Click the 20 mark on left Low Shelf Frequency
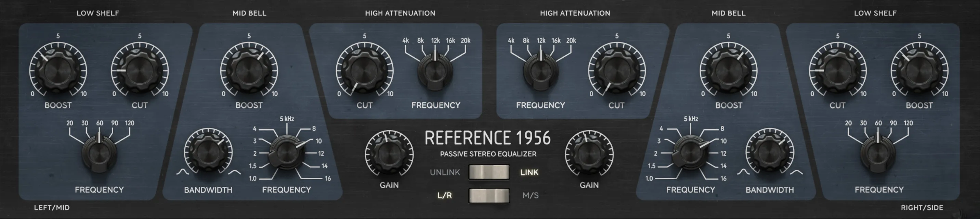 click(x=70, y=123)
